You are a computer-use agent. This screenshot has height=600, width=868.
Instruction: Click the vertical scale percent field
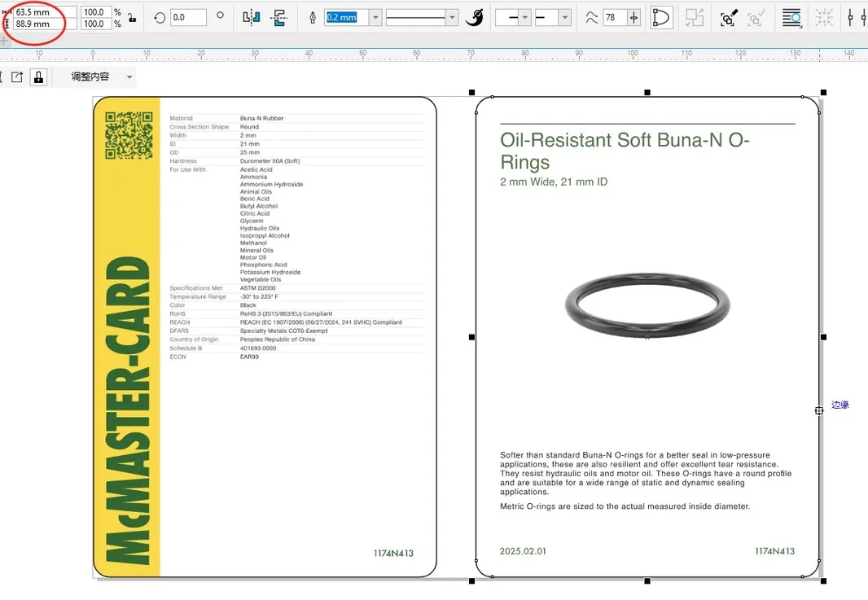pos(95,24)
